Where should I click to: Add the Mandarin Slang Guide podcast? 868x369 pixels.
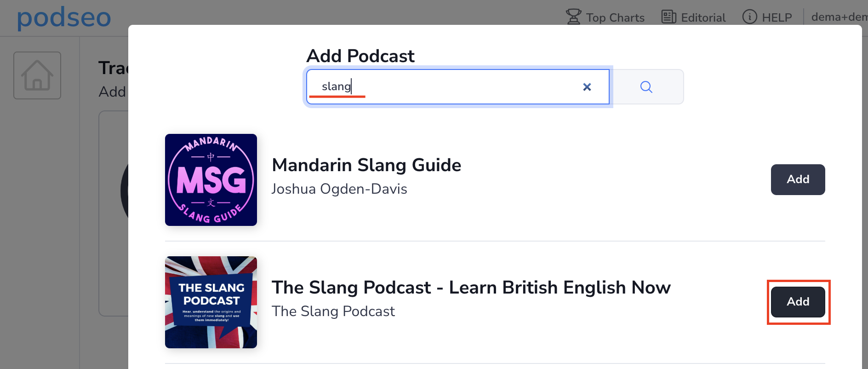pyautogui.click(x=798, y=179)
